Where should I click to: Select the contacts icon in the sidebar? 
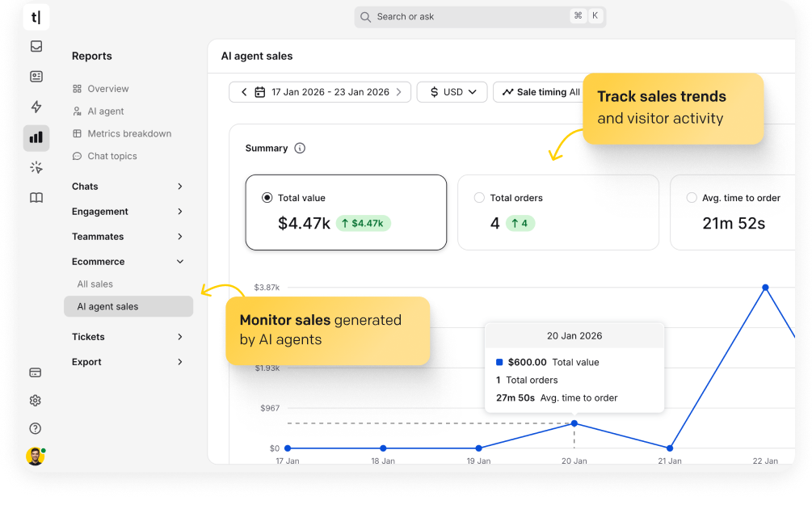point(36,77)
